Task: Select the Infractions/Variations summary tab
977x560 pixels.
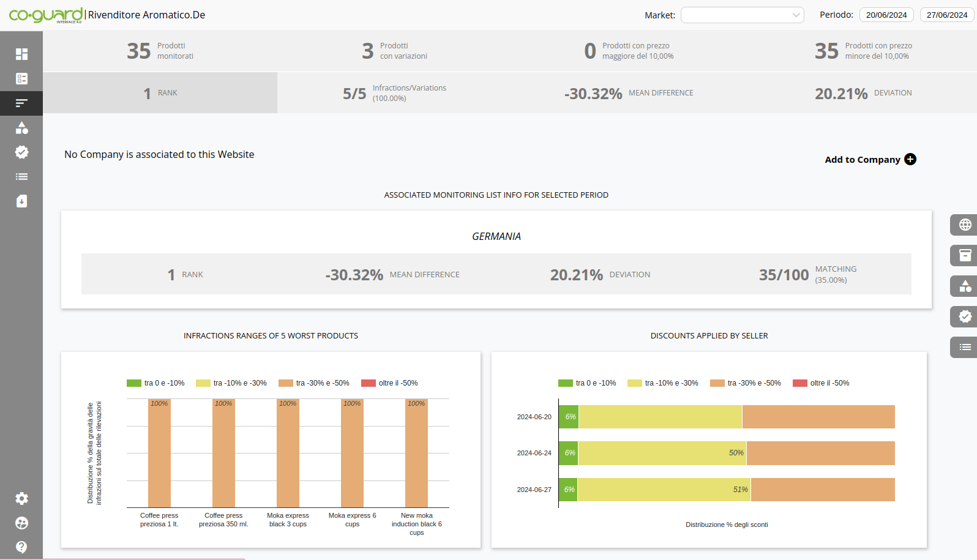Action: click(x=394, y=93)
